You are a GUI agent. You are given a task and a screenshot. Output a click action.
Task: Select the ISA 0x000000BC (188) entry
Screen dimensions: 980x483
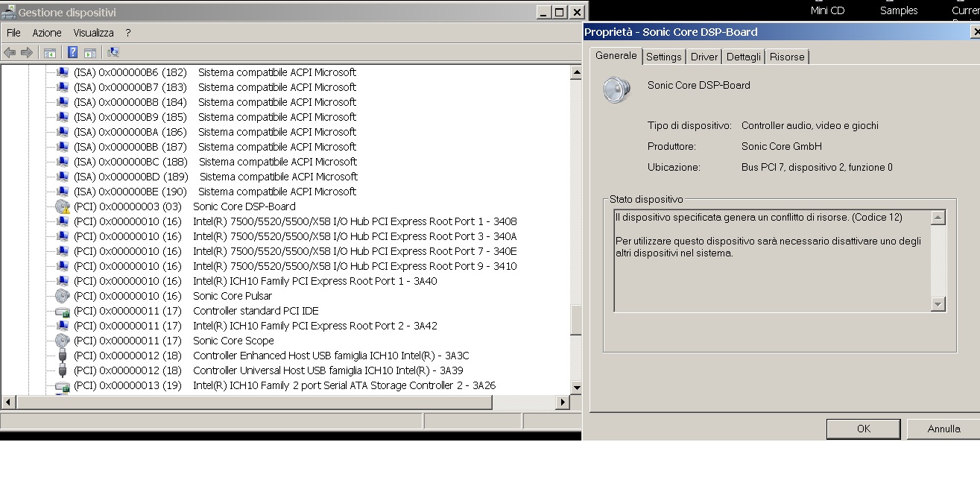click(x=215, y=162)
